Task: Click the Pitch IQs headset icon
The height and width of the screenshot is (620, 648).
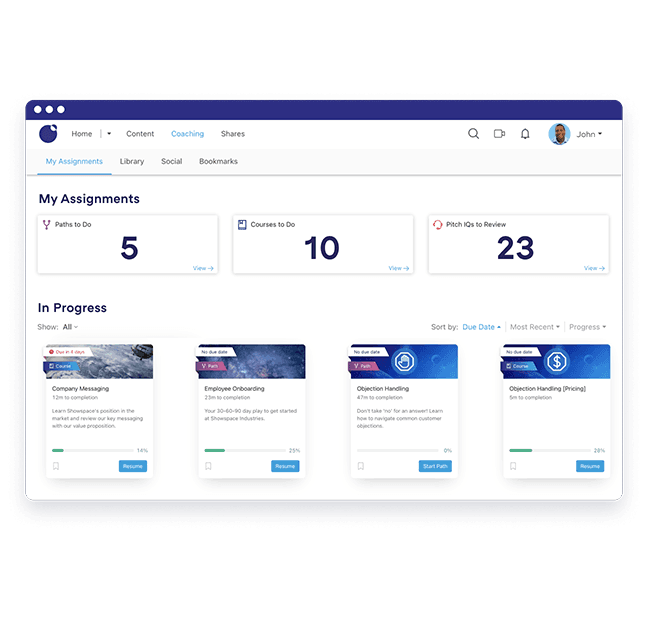Action: (x=437, y=225)
